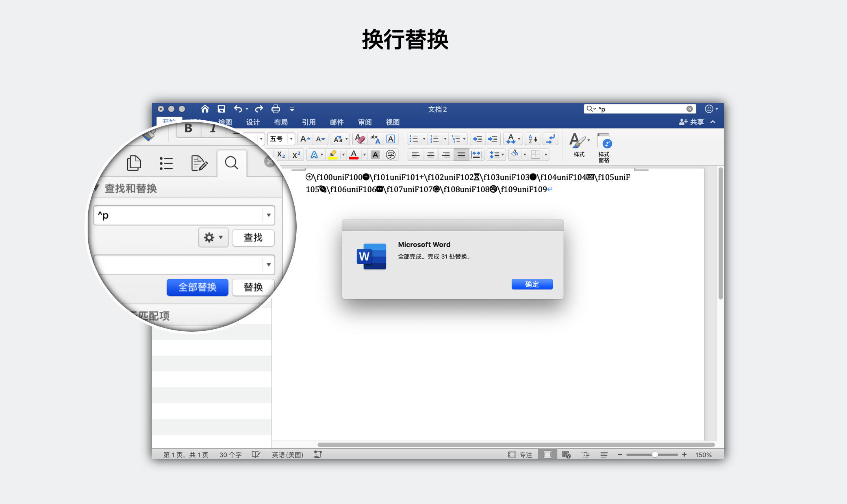The image size is (847, 504).
Task: Toggle center text alignment
Action: 430,155
